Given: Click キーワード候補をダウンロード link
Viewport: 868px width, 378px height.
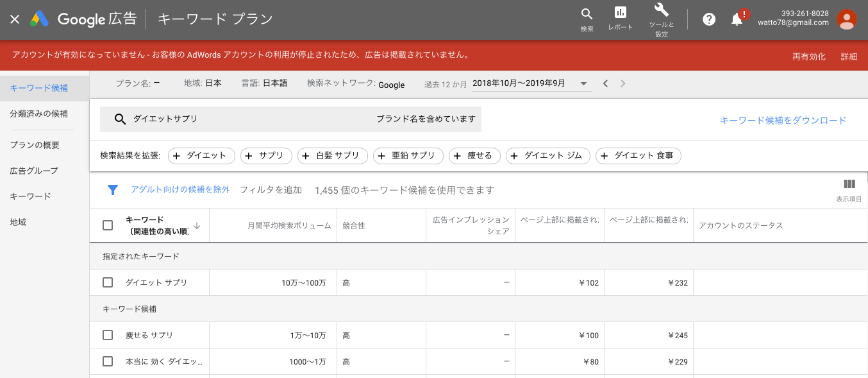Looking at the screenshot, I should (783, 120).
